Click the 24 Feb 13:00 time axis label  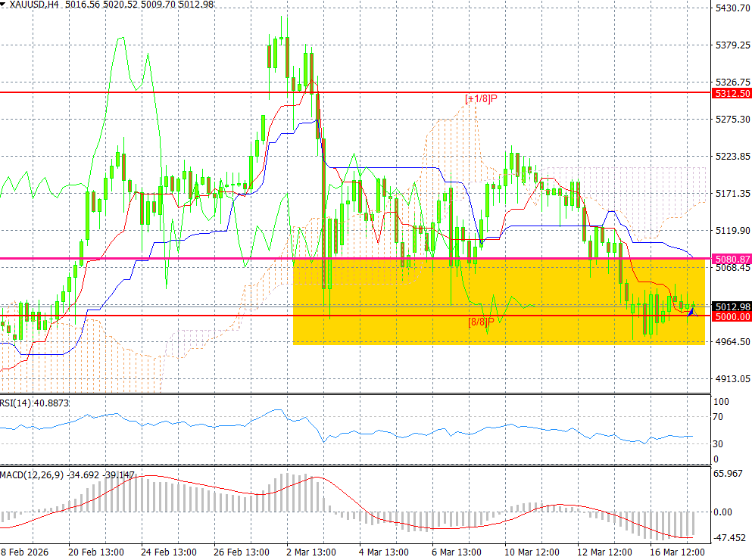click(x=169, y=552)
